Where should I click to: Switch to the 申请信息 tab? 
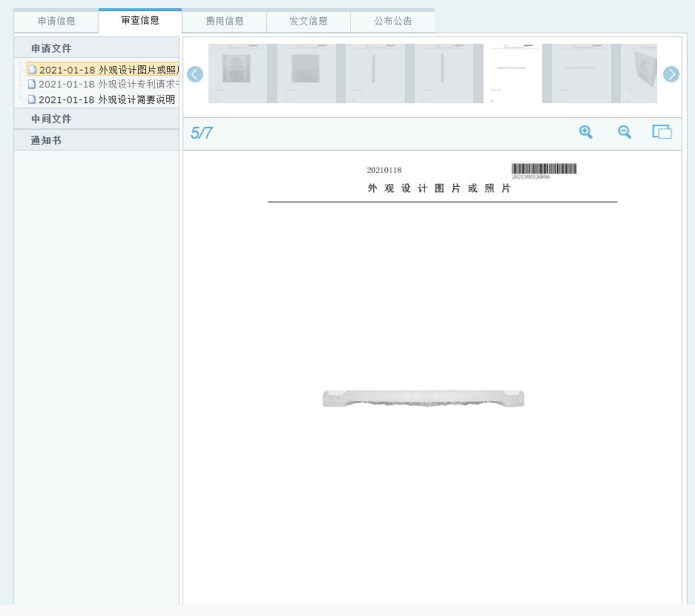pyautogui.click(x=56, y=21)
